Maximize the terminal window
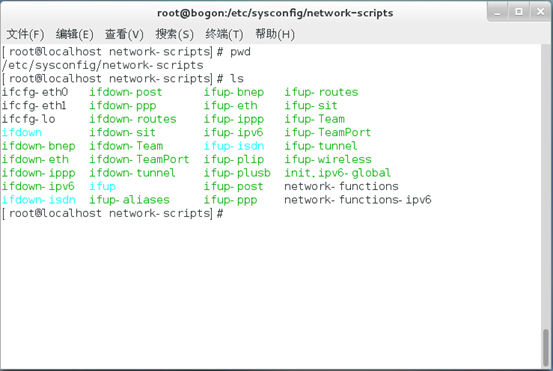553x371 pixels. coord(519,12)
